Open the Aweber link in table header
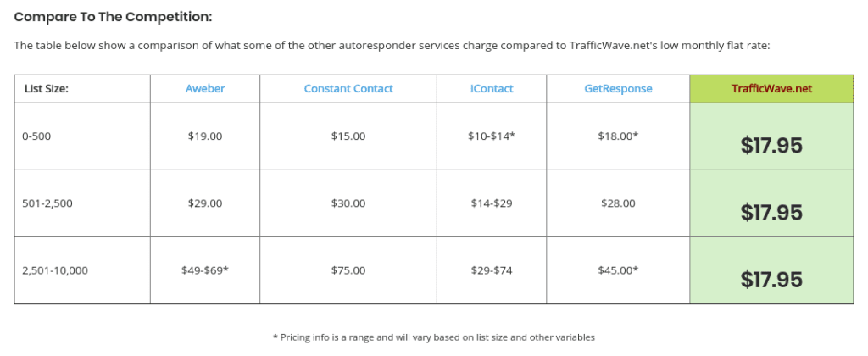The width and height of the screenshot is (868, 356). pos(205,89)
